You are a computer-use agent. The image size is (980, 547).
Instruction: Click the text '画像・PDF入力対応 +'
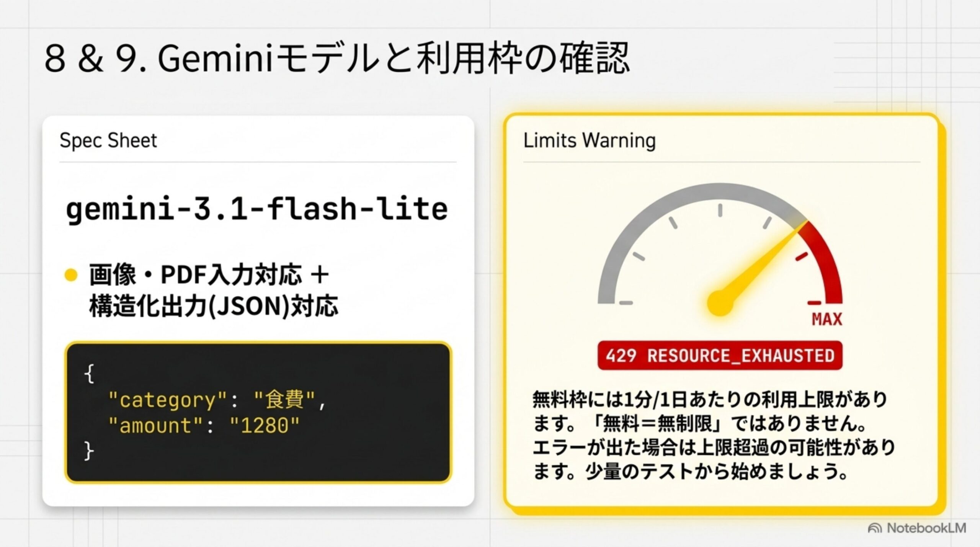coord(209,274)
